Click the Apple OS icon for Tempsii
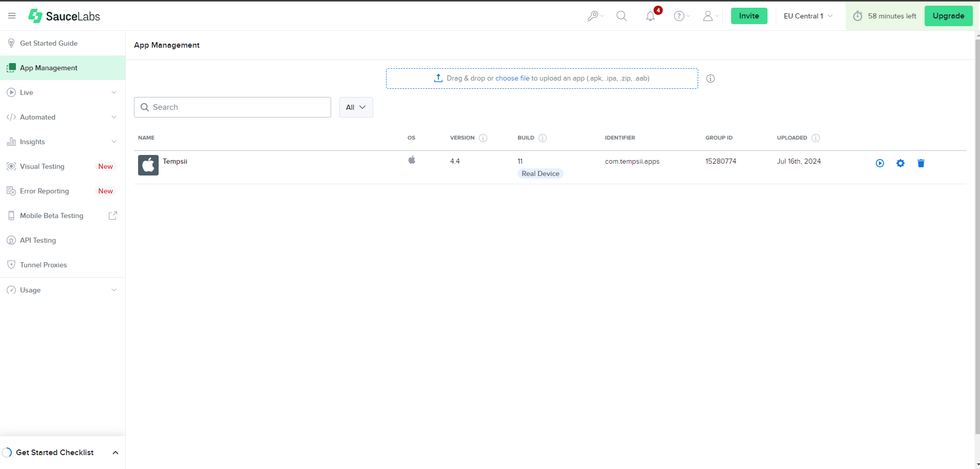 412,160
